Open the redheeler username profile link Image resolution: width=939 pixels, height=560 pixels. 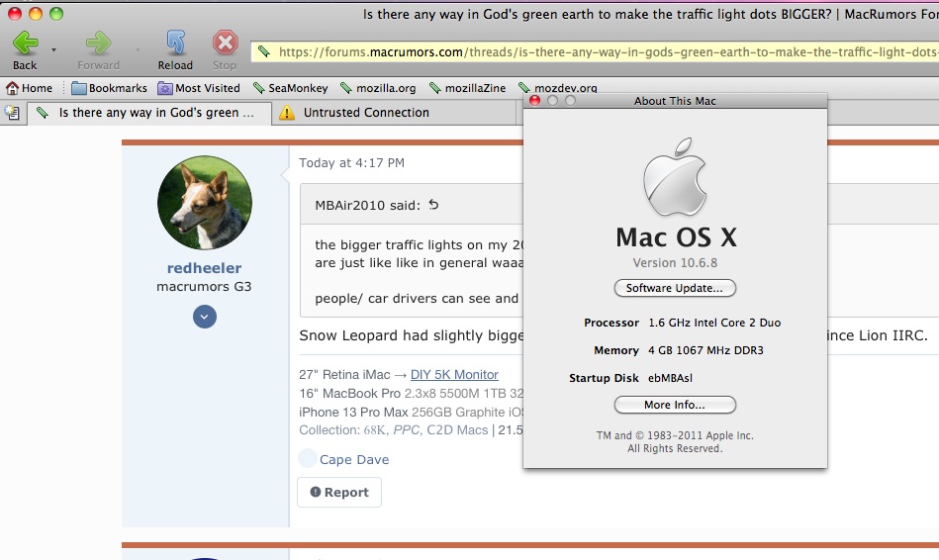click(204, 268)
